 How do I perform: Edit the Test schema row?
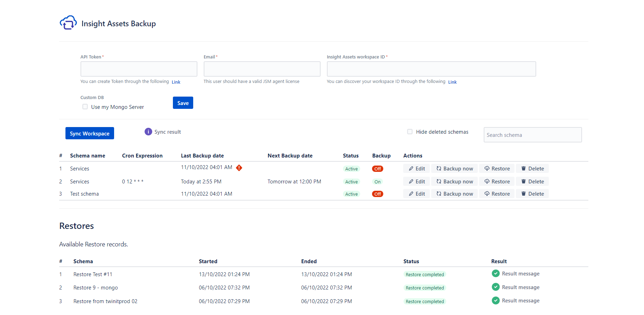pos(416,194)
